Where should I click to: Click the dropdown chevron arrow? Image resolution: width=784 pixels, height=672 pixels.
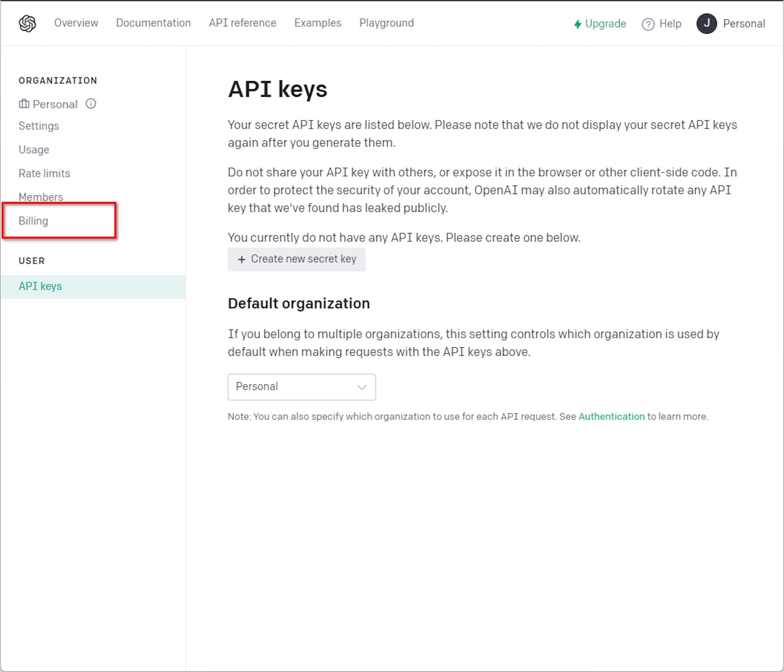(362, 387)
